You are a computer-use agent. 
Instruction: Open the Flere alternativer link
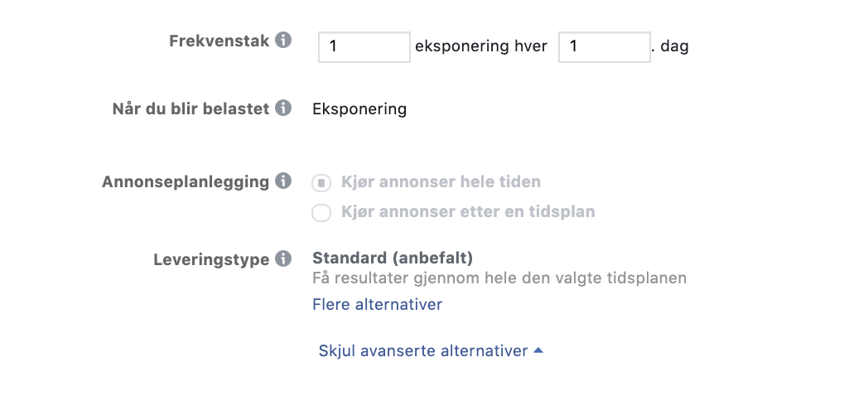(x=377, y=305)
